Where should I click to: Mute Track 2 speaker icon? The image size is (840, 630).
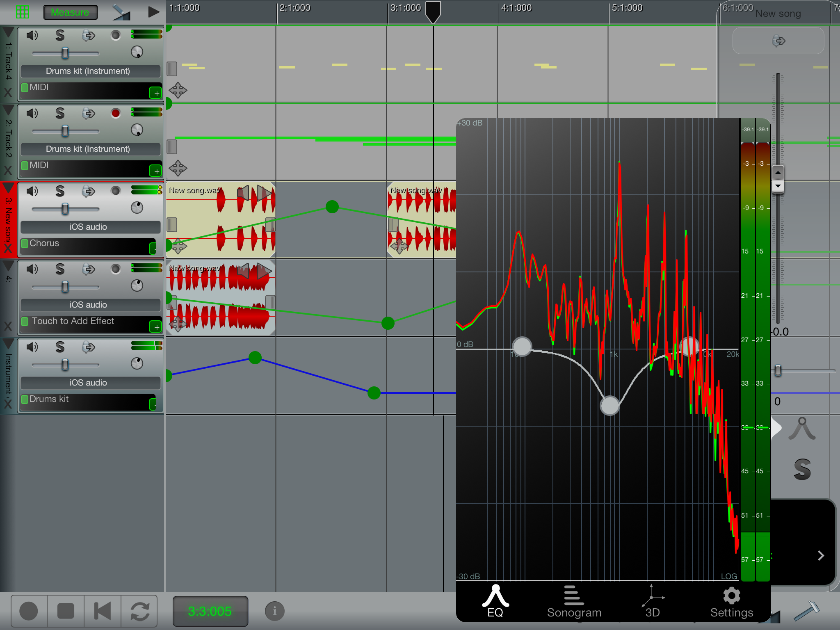pyautogui.click(x=32, y=113)
